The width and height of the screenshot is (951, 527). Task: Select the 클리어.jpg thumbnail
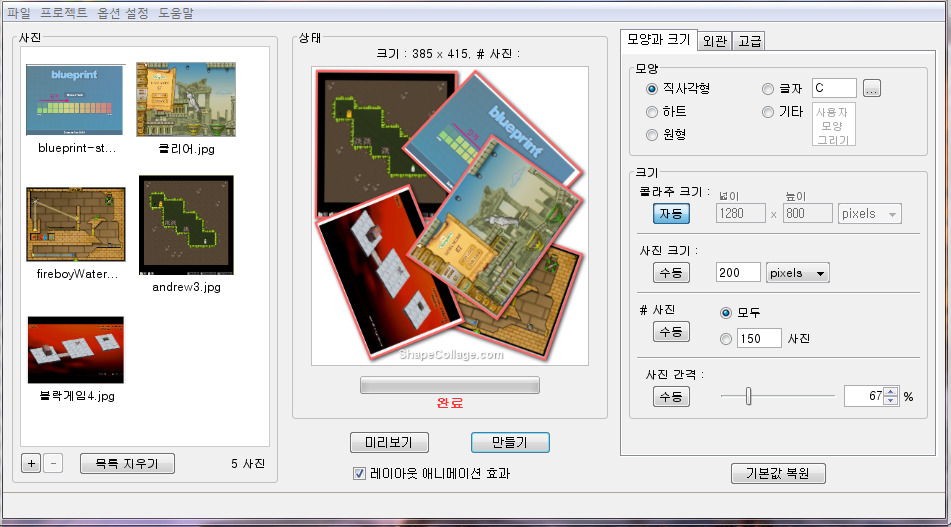[x=186, y=100]
